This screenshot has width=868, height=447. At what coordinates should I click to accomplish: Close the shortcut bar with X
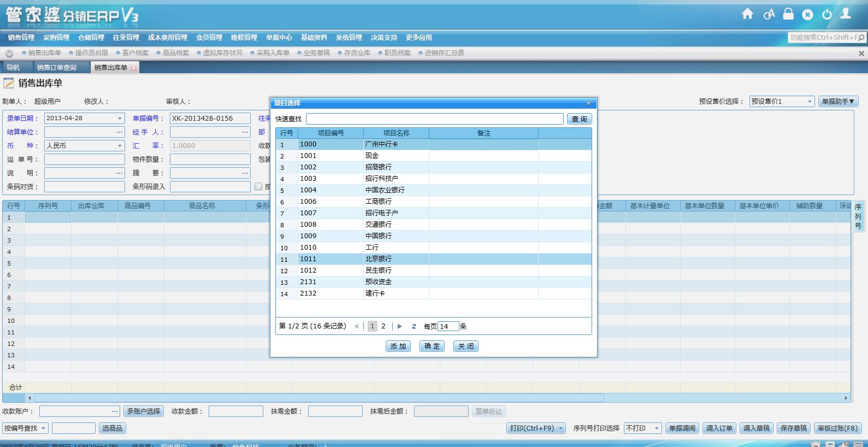coord(861,54)
